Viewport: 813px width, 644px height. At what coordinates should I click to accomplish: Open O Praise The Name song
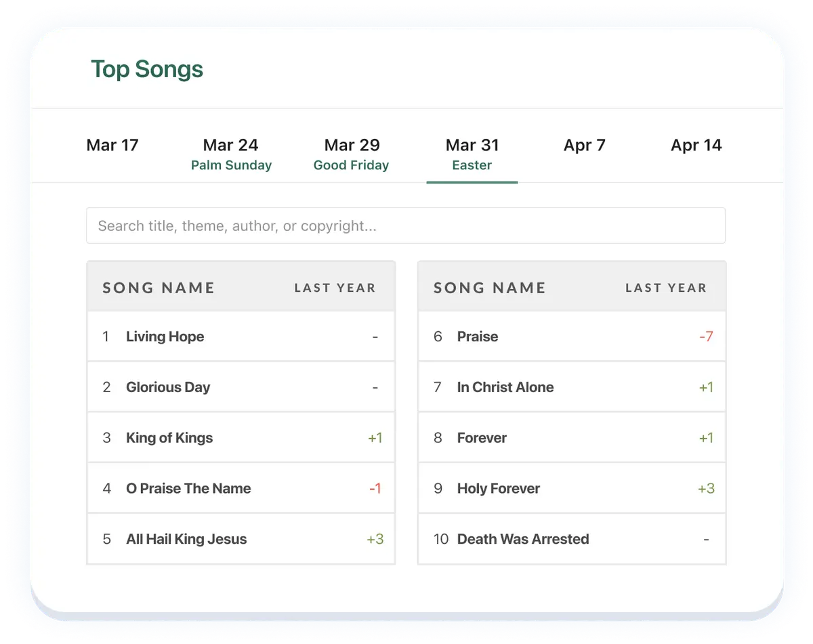241,489
